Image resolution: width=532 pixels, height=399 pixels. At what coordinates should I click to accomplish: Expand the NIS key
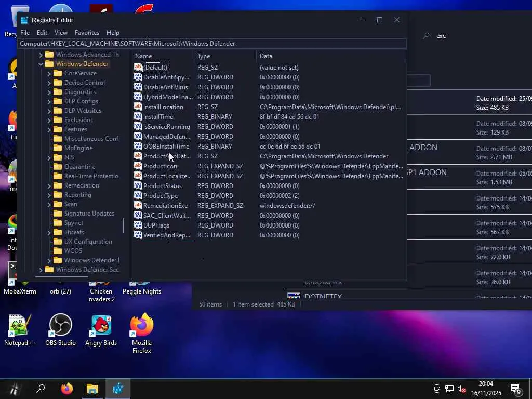pos(49,157)
